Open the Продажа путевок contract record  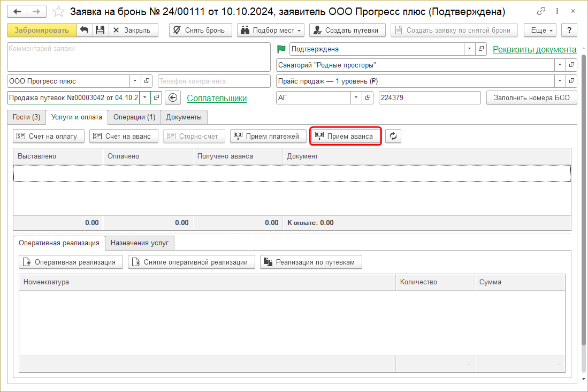156,97
